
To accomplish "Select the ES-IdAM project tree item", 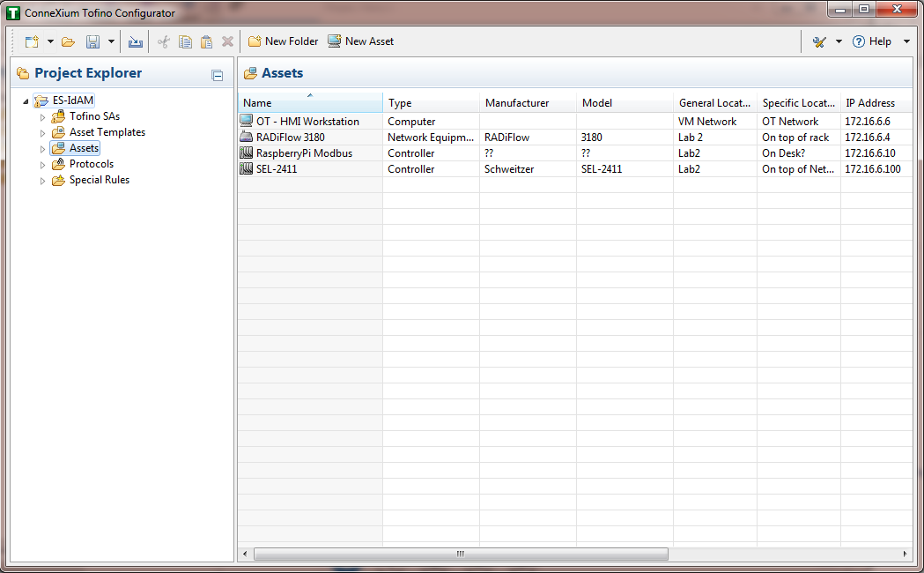I will [72, 100].
